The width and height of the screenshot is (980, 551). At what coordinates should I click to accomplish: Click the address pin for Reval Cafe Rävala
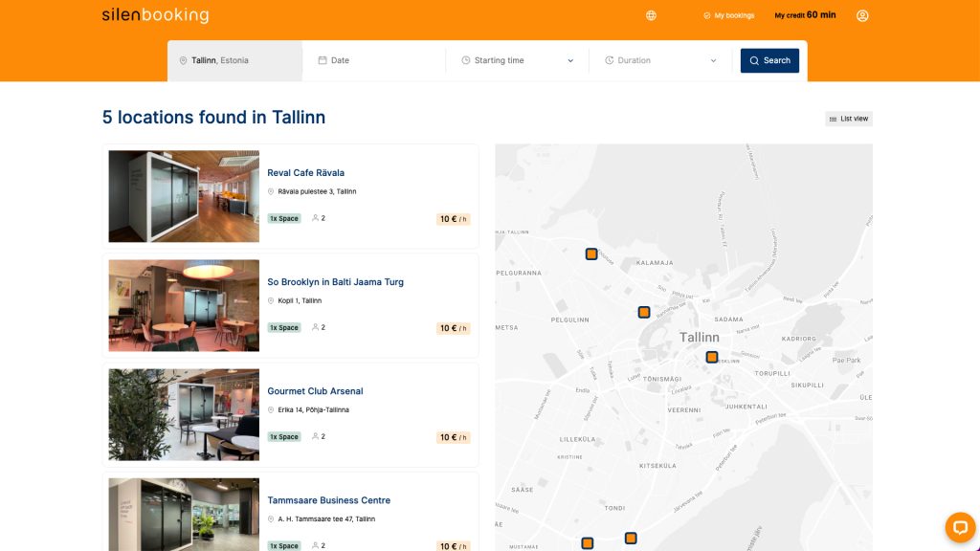coord(271,191)
